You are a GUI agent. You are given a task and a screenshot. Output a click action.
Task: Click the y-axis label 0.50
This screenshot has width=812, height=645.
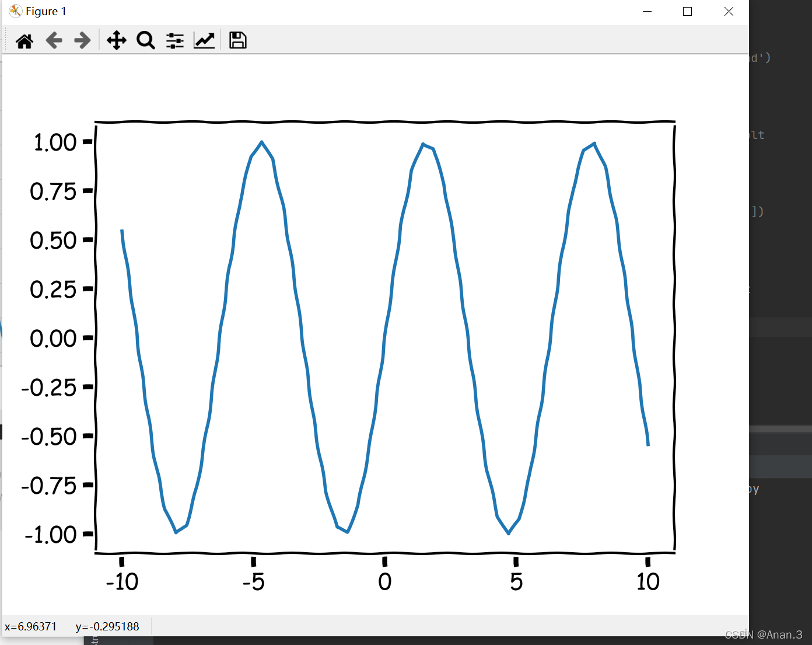(x=53, y=240)
